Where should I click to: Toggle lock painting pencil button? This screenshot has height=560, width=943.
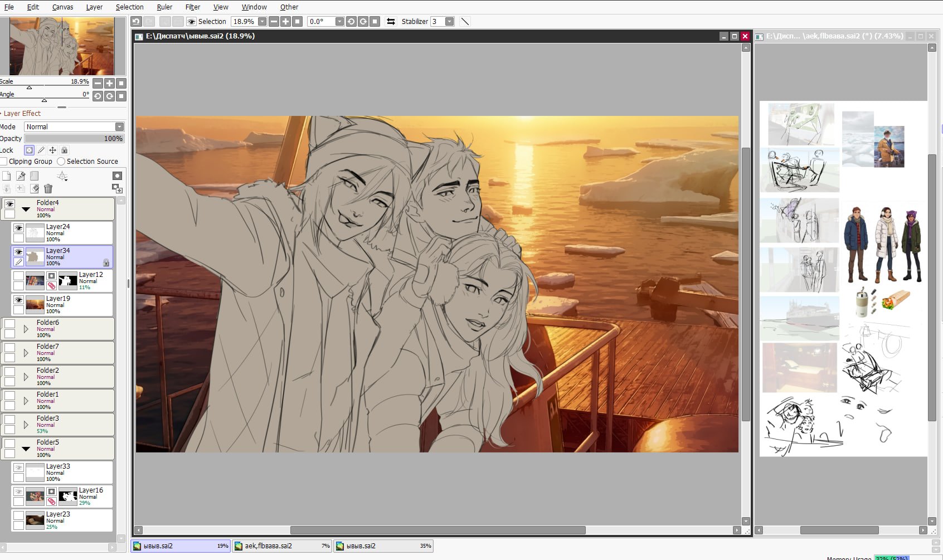(x=41, y=150)
